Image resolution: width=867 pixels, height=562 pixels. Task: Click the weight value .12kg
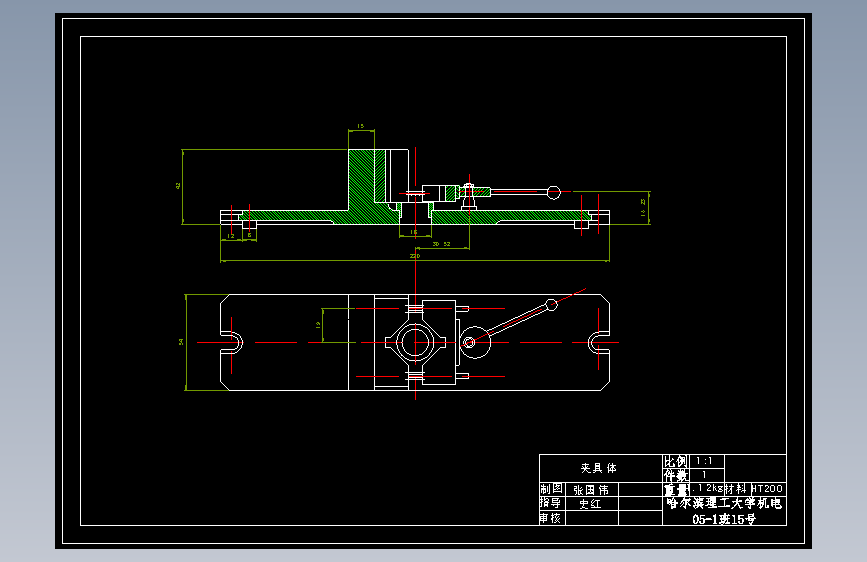tap(708, 488)
